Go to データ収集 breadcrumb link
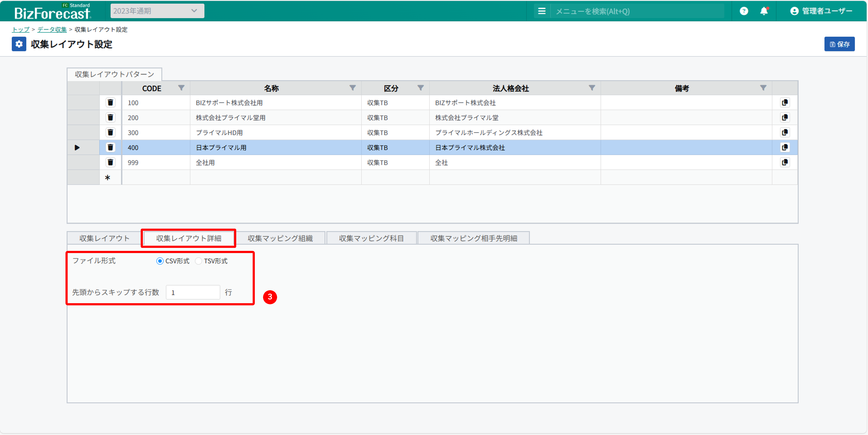The width and height of the screenshot is (868, 435). click(x=52, y=30)
